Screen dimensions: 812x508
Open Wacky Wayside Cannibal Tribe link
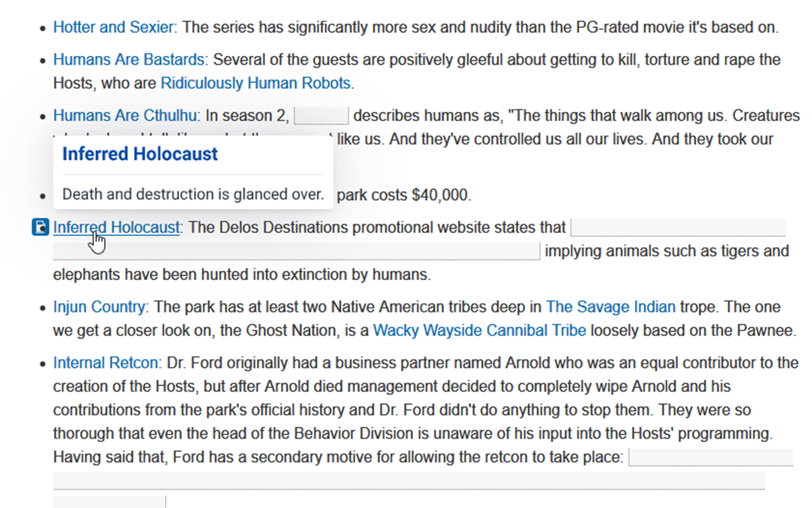click(x=479, y=331)
